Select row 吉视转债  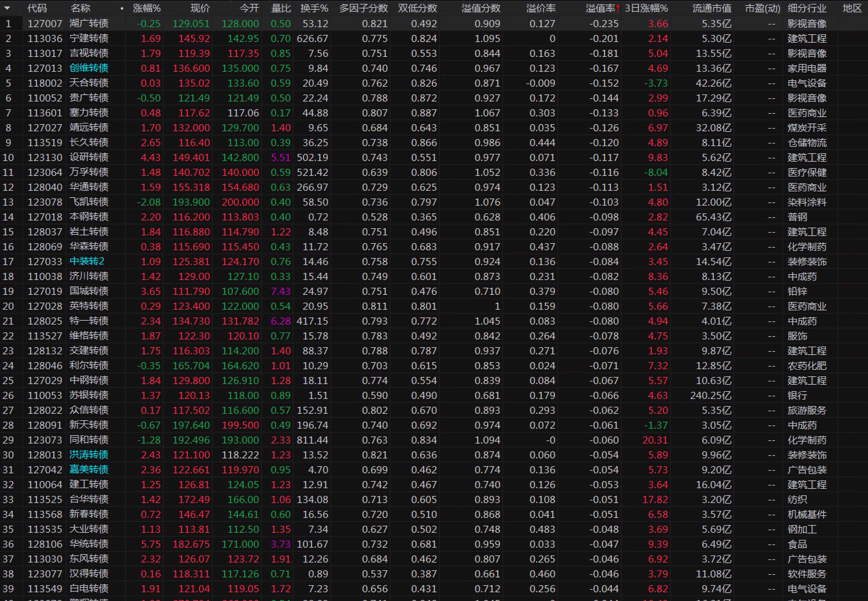coord(434,53)
